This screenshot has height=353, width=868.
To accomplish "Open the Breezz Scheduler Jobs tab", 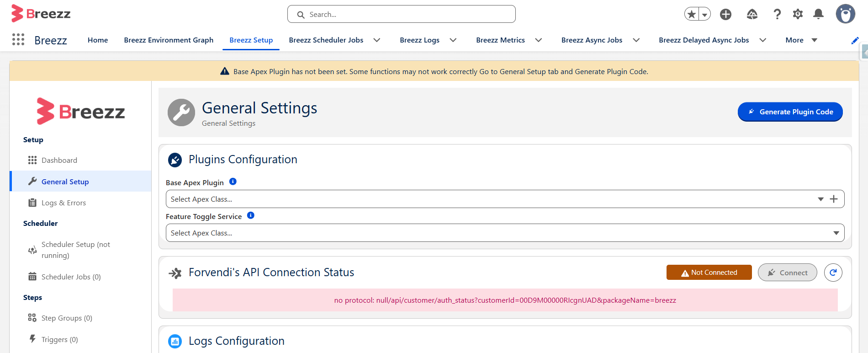I will (326, 40).
